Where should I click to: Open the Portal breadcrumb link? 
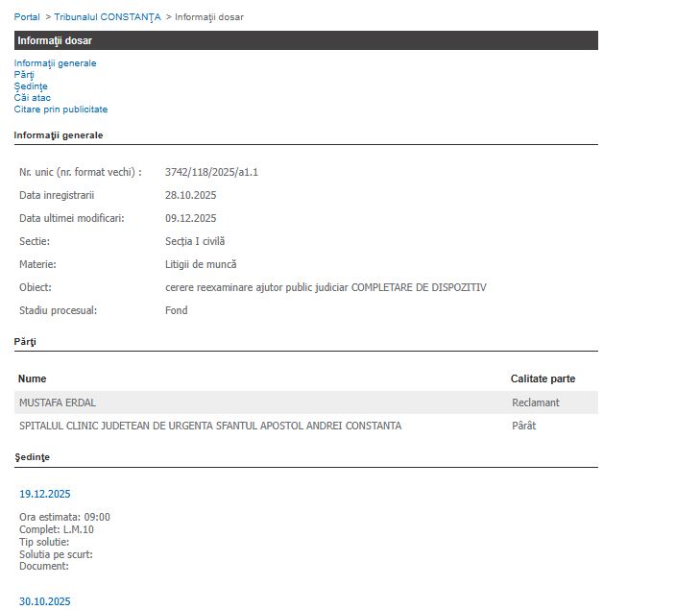tap(27, 17)
